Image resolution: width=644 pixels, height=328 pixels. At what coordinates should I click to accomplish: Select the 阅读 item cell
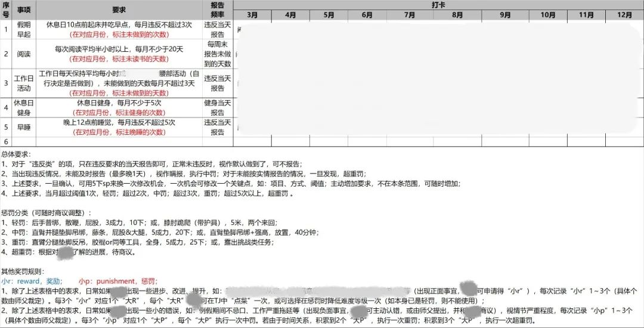24,54
